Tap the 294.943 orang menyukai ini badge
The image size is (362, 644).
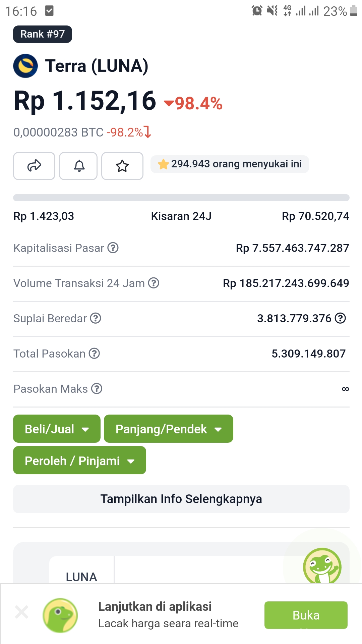pos(230,164)
